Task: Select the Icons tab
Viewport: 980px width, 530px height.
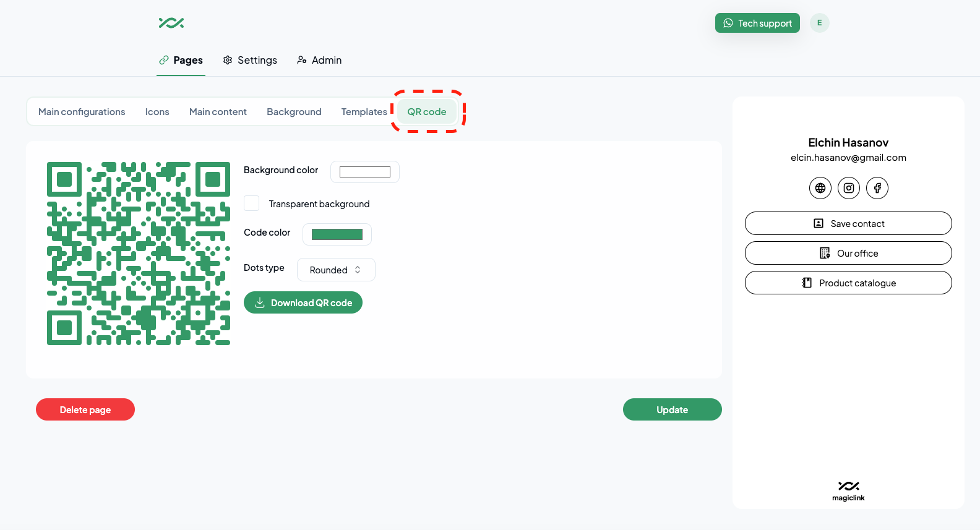Action: pos(157,112)
